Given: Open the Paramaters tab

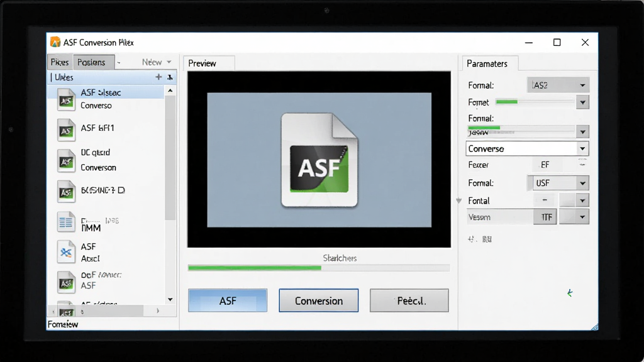Looking at the screenshot, I should 490,63.
